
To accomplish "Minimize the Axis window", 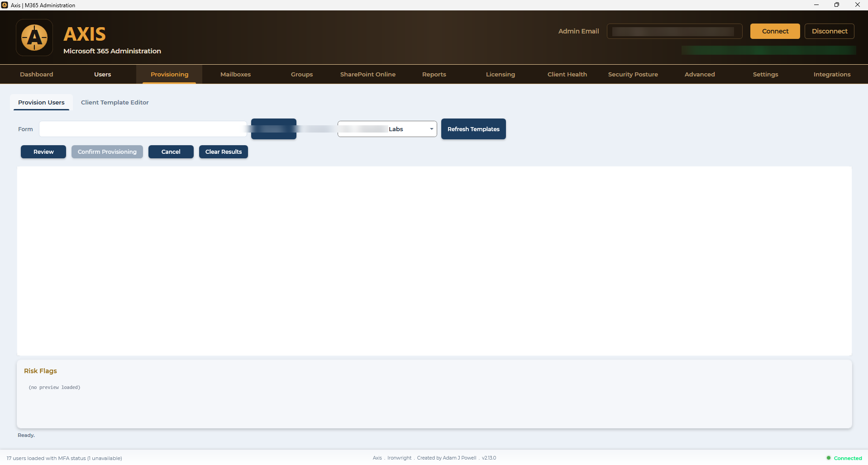I will tap(816, 5).
